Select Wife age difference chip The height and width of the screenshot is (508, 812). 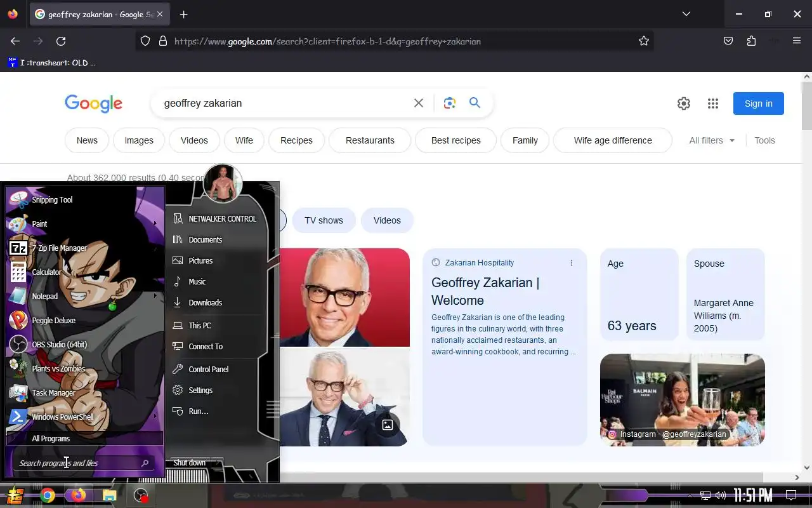tap(613, 140)
